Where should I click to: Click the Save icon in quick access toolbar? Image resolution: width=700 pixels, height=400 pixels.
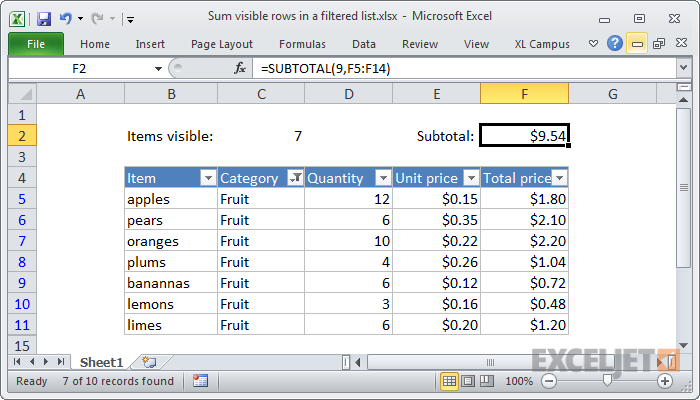coord(44,19)
